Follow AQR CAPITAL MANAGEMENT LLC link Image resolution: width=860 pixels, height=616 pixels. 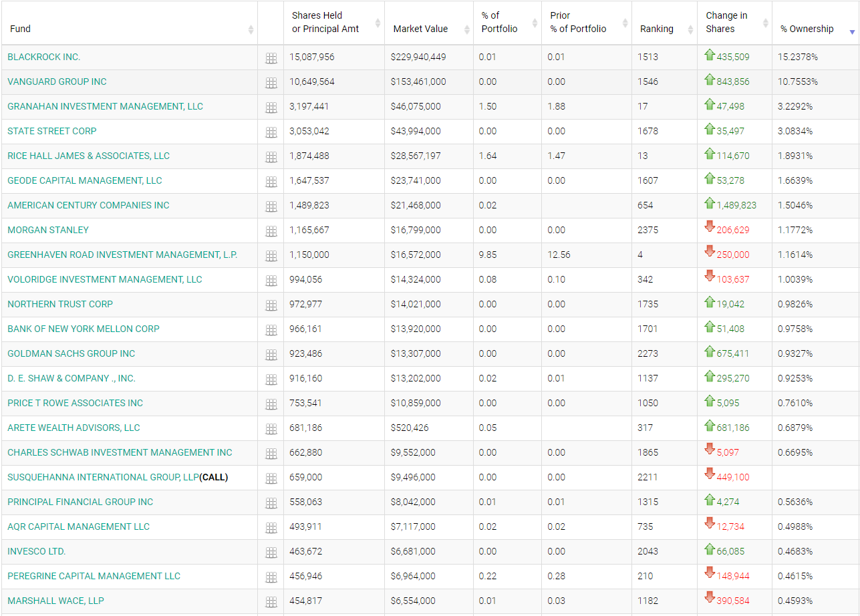tap(79, 527)
